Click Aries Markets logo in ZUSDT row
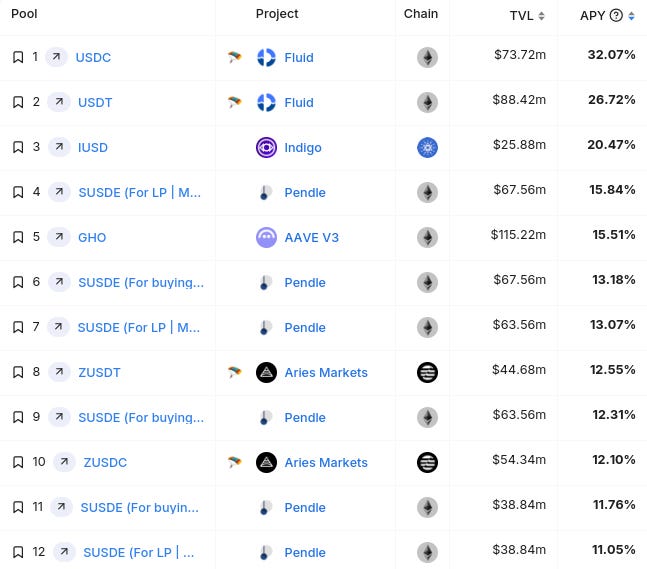The height and width of the screenshot is (569, 647). pyautogui.click(x=266, y=372)
